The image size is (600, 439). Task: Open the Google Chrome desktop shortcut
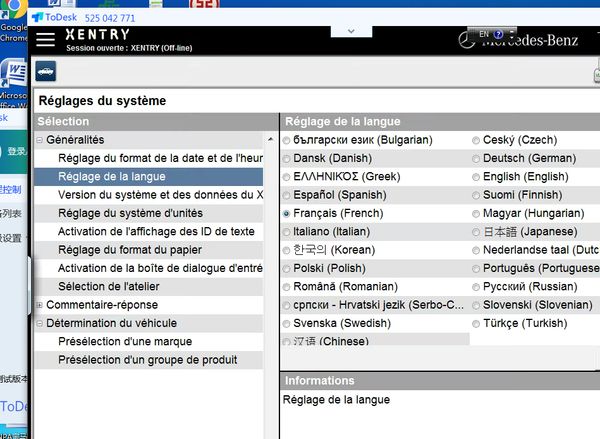[14, 20]
